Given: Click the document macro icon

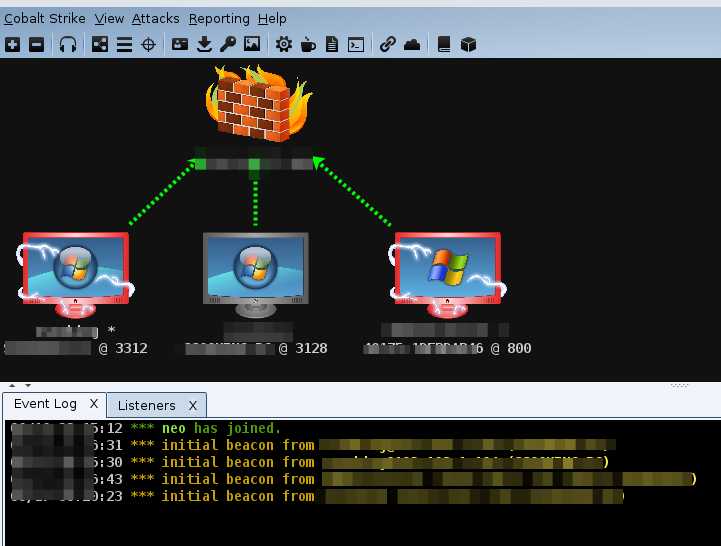Looking at the screenshot, I should pyautogui.click(x=332, y=45).
